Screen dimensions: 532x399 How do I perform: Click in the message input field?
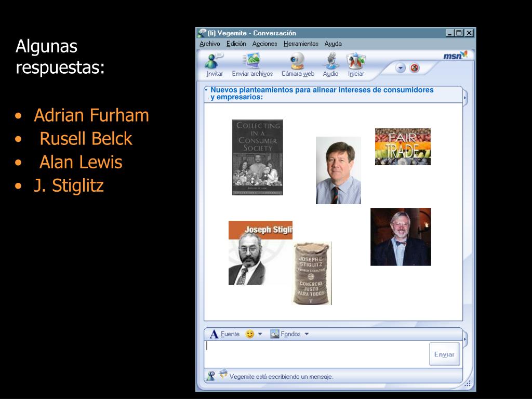click(316, 354)
